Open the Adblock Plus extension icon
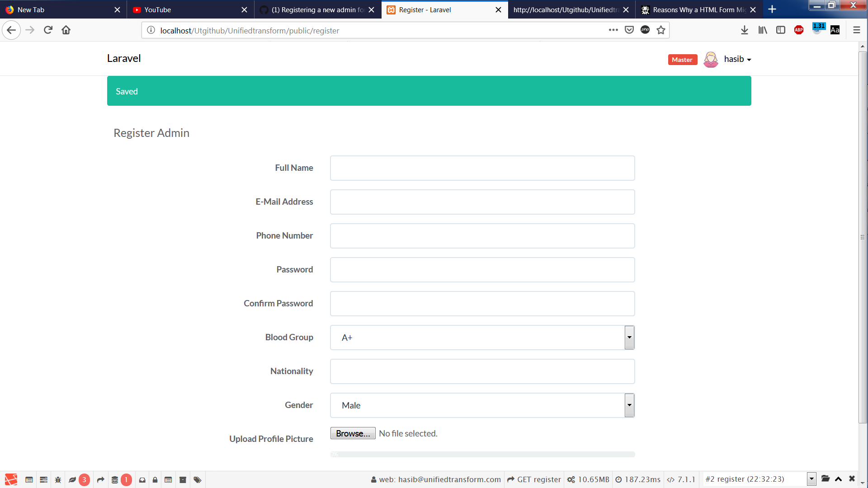 (798, 30)
